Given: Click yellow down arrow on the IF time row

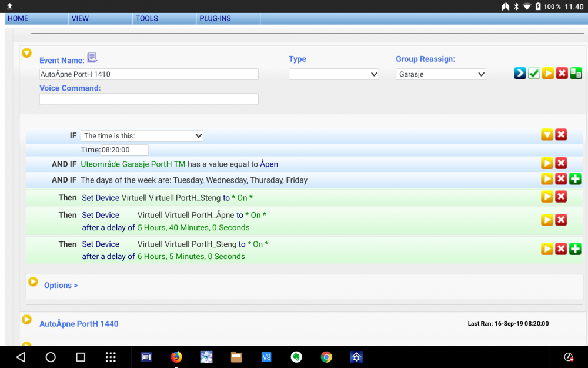Looking at the screenshot, I should [x=547, y=135].
